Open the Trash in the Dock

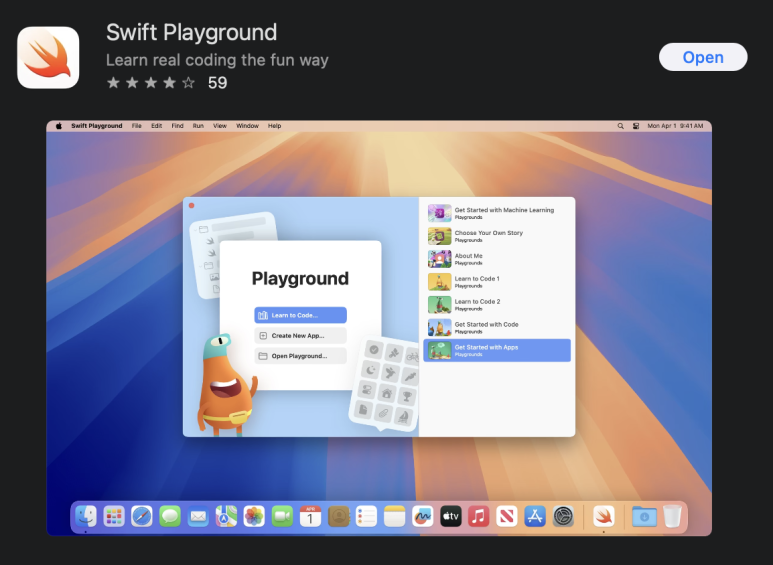(x=672, y=516)
